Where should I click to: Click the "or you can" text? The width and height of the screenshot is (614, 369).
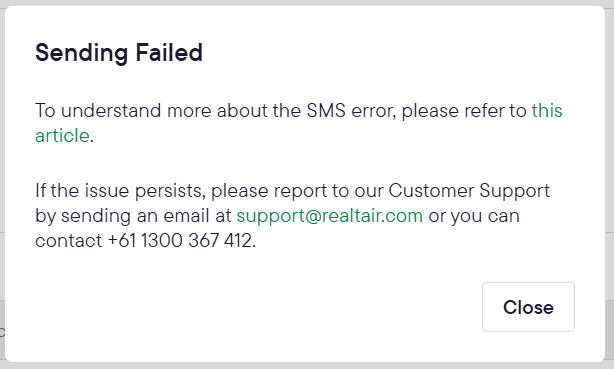coord(474,216)
